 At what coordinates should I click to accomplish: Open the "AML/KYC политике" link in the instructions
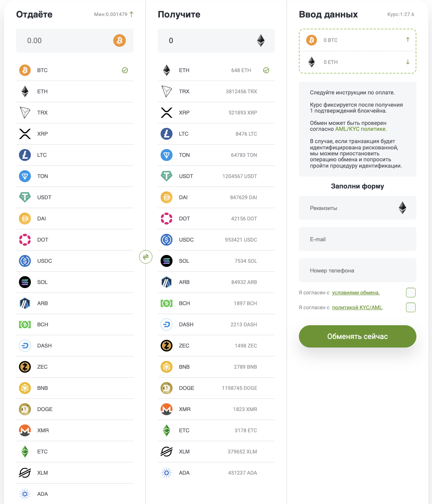(x=361, y=129)
